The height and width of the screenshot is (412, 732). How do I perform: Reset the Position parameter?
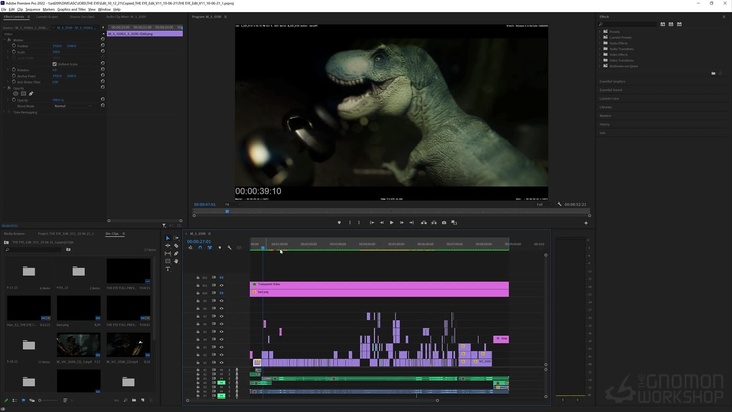[103, 46]
